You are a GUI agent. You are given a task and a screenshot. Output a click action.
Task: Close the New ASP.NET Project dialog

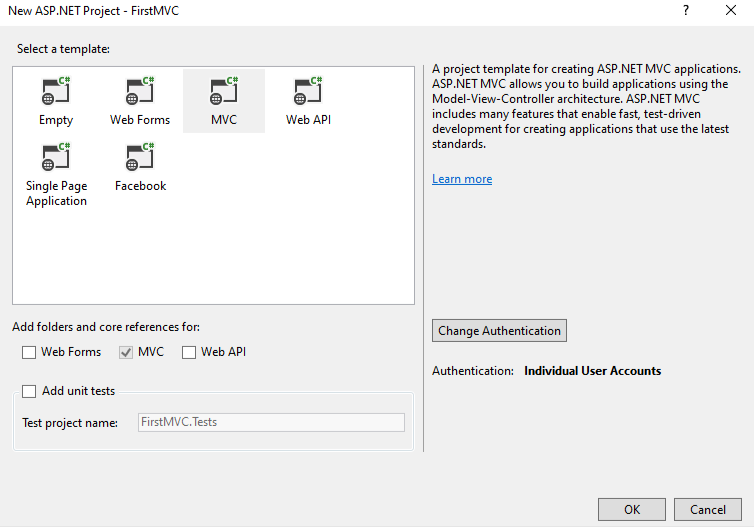click(731, 11)
